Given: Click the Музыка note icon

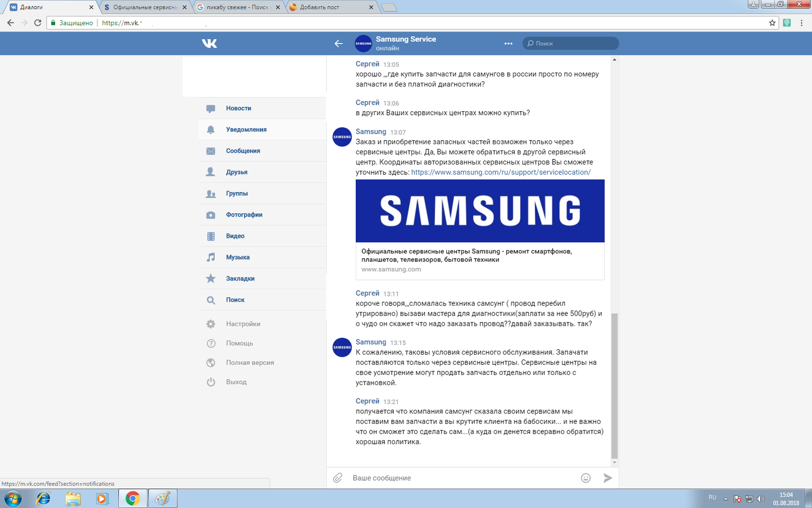Looking at the screenshot, I should 211,258.
